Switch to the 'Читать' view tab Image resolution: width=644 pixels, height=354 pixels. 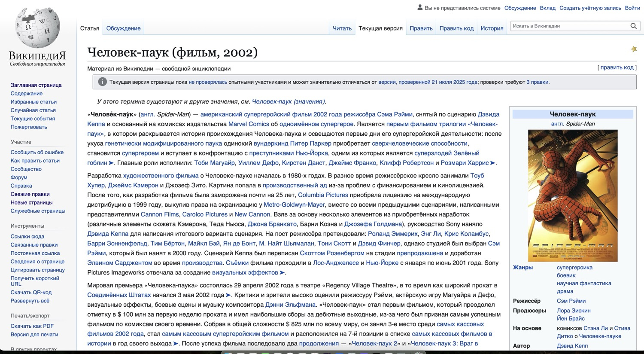coord(342,28)
